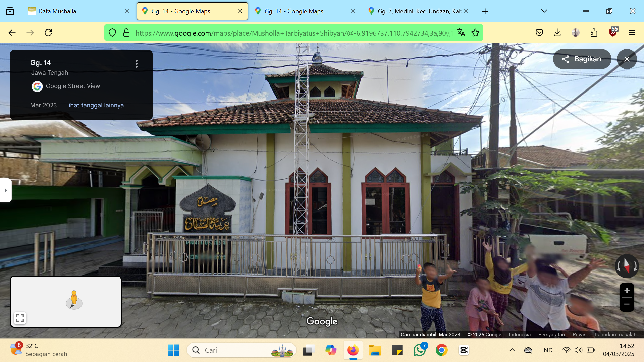Click the translate page icon
This screenshot has width=644, height=362.
pyautogui.click(x=461, y=33)
